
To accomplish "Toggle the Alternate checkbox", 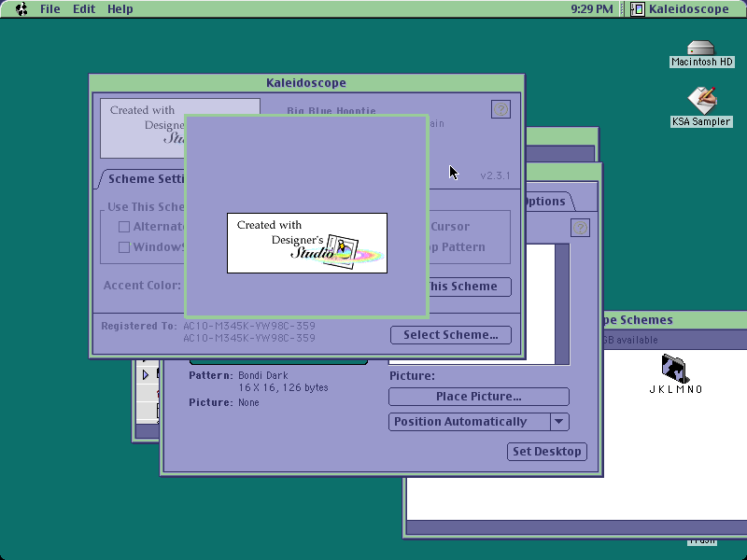I will [x=124, y=227].
